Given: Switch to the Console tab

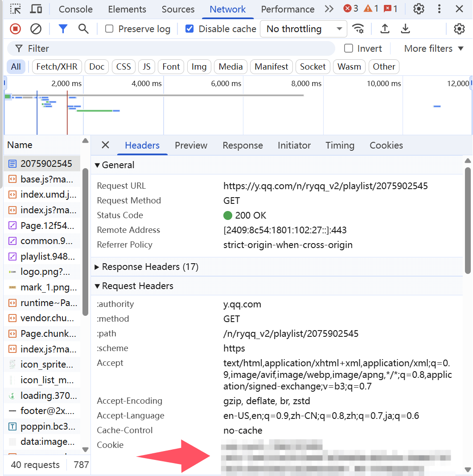Looking at the screenshot, I should [76, 9].
